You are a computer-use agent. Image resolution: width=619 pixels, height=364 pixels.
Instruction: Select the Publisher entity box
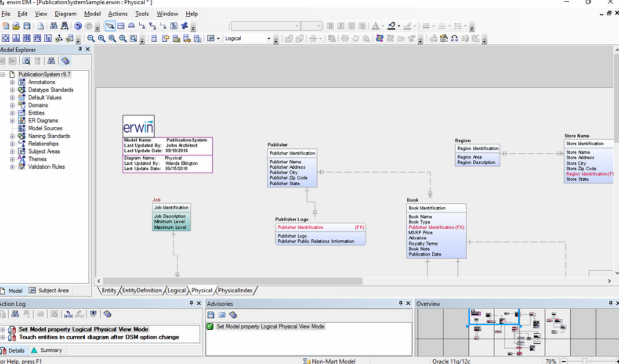(292, 168)
